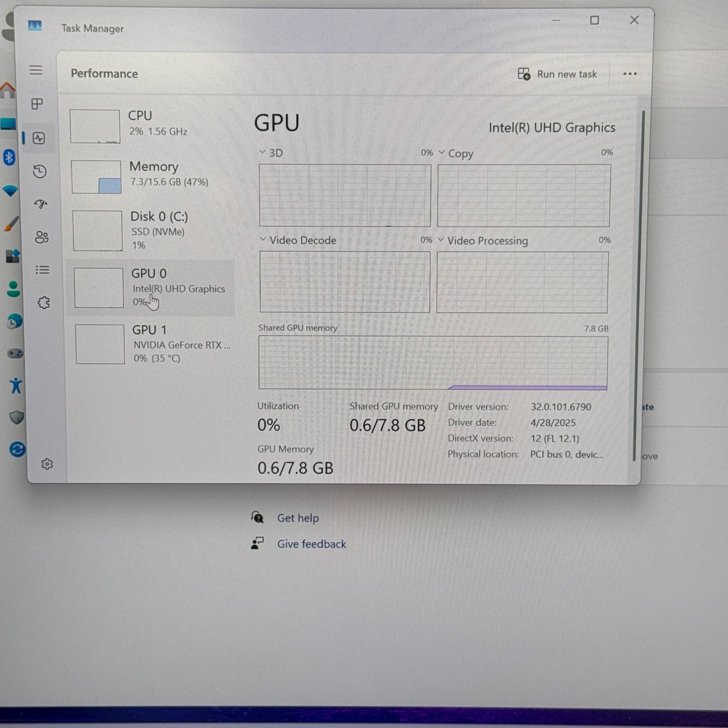Expand the Copy graph chevron
The image size is (728, 728).
(442, 152)
